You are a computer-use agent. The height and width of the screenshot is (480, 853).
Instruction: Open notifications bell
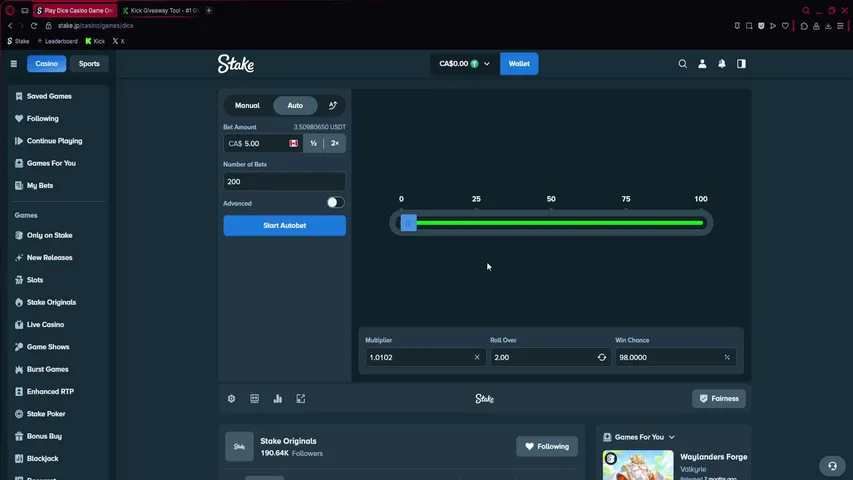(x=722, y=64)
